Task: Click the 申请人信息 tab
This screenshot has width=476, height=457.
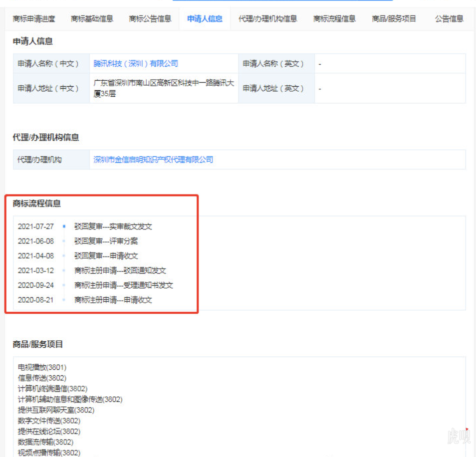Action: 205,19
